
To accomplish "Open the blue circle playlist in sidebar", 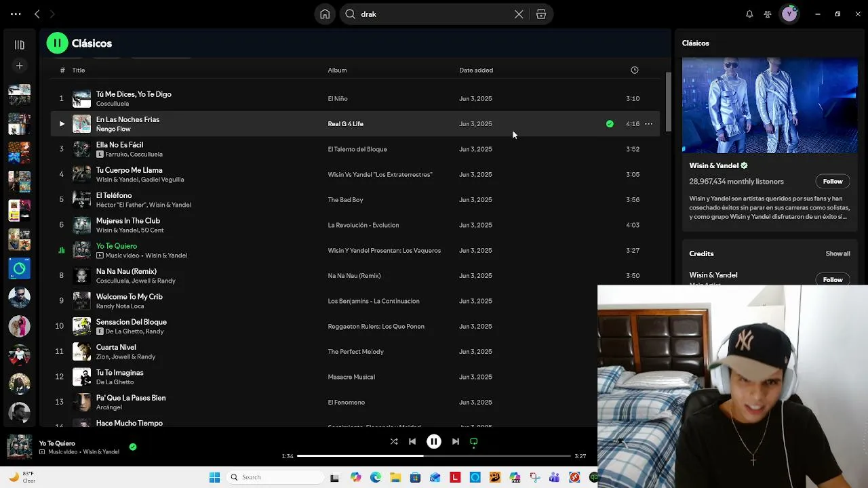I will tap(20, 268).
